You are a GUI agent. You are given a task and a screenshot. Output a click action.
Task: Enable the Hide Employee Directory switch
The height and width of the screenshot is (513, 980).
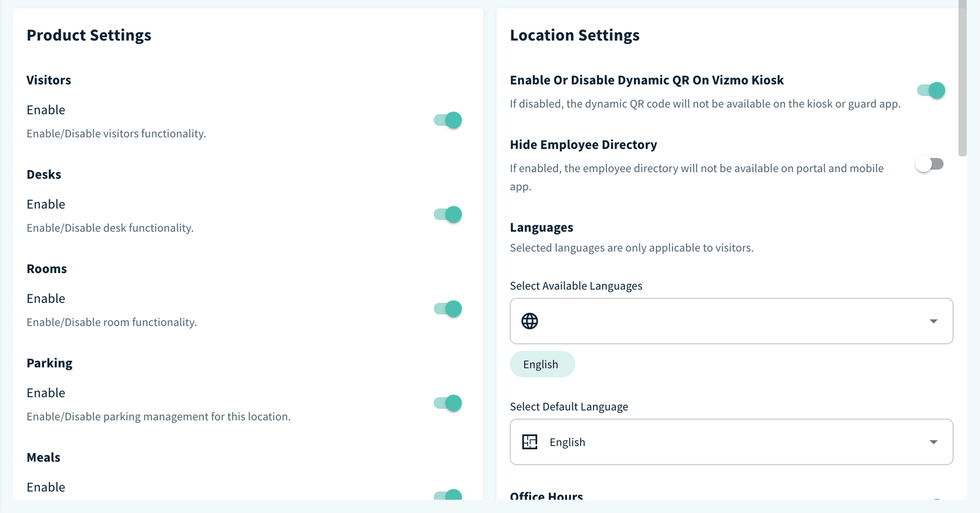tap(930, 164)
